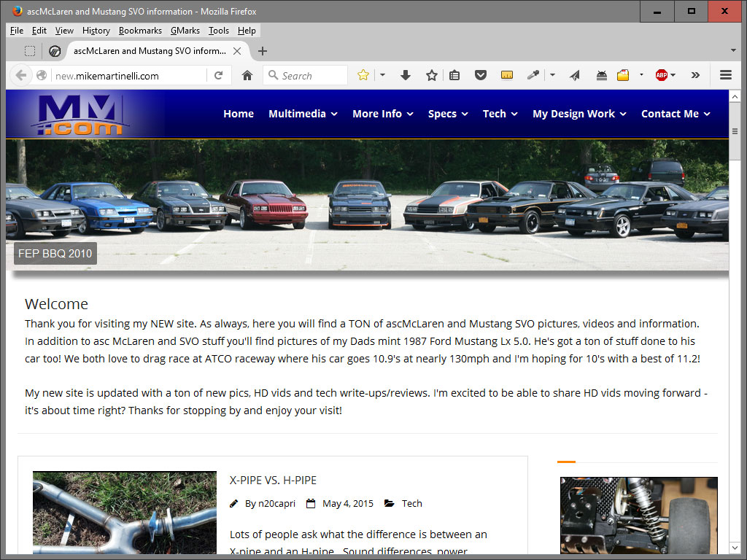Go to the Home page link

coord(239,114)
